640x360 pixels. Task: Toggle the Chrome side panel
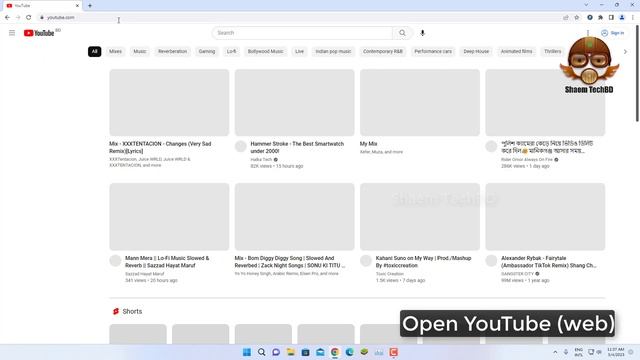click(611, 18)
